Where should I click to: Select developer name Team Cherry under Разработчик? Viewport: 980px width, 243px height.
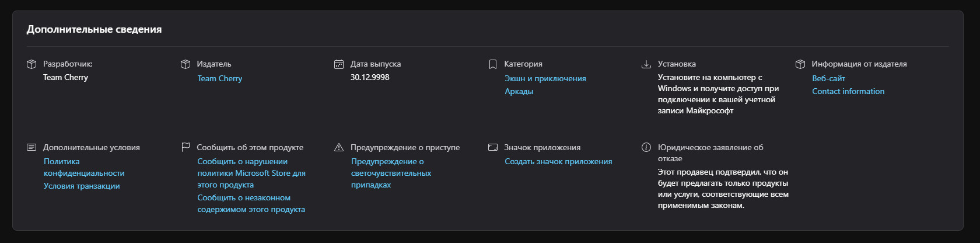point(65,77)
